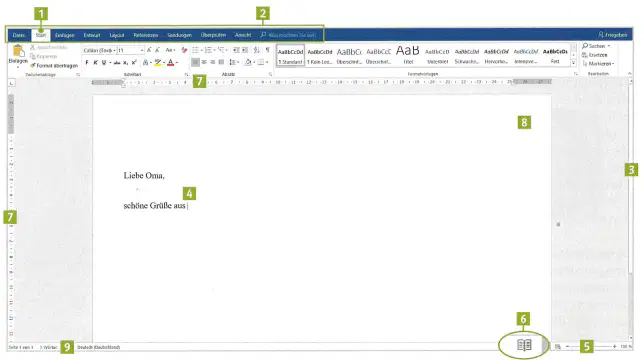Toggle bold with the F button
This screenshot has height=360, width=644.
coord(87,63)
